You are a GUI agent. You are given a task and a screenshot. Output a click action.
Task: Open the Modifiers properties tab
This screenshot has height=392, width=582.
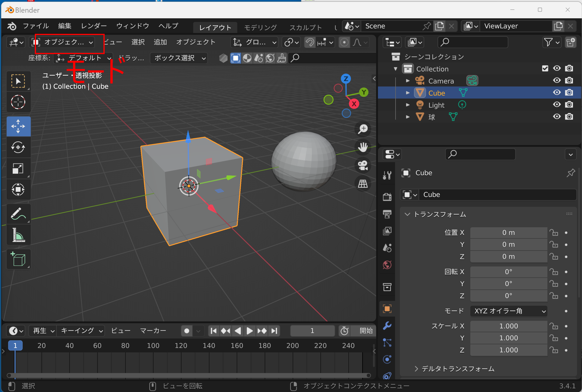pyautogui.click(x=387, y=326)
